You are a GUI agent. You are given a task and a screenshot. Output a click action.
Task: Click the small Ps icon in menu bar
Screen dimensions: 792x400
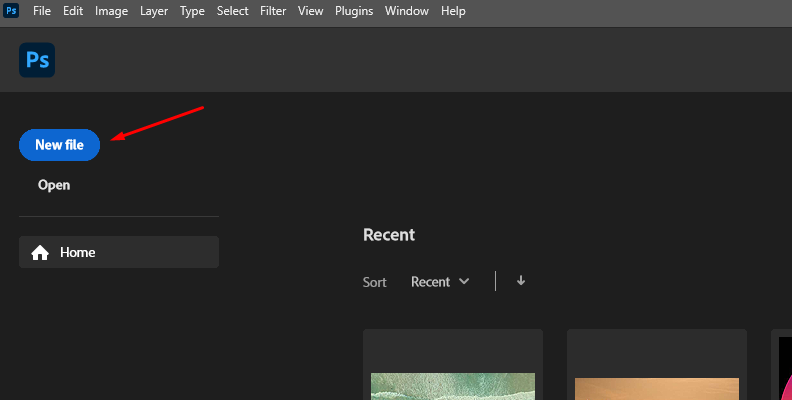pos(11,11)
